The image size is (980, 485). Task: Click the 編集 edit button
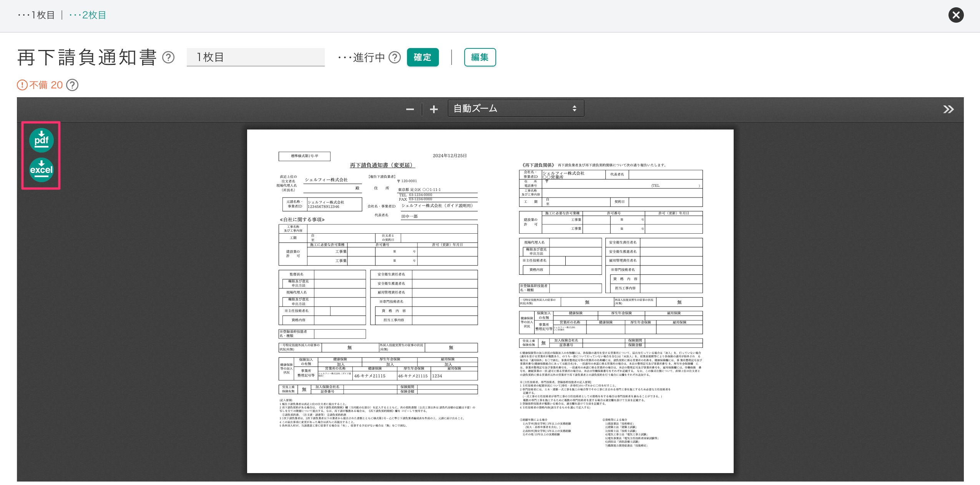tap(480, 57)
